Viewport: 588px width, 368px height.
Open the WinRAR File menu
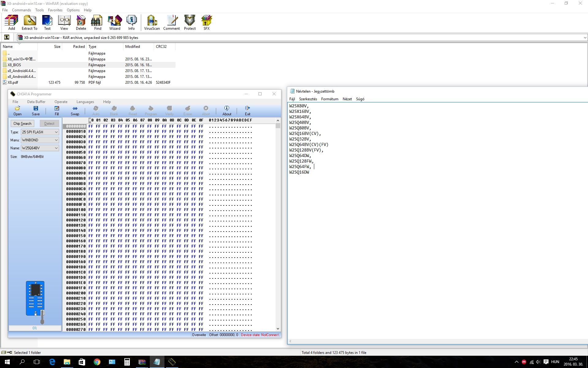point(5,10)
